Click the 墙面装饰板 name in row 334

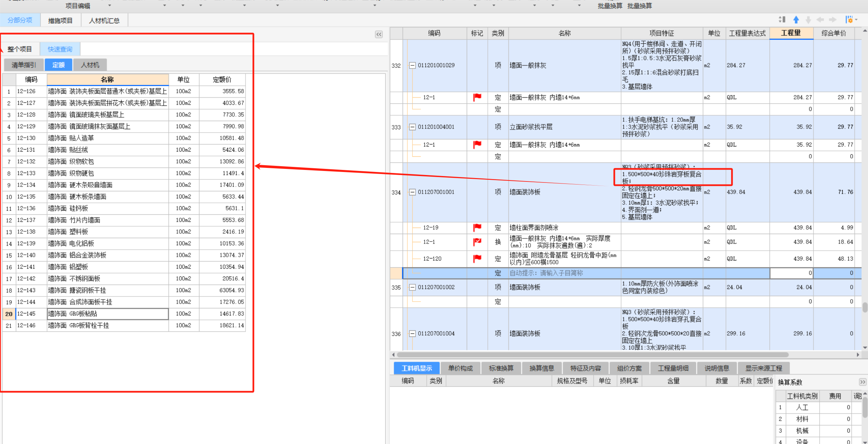click(525, 192)
